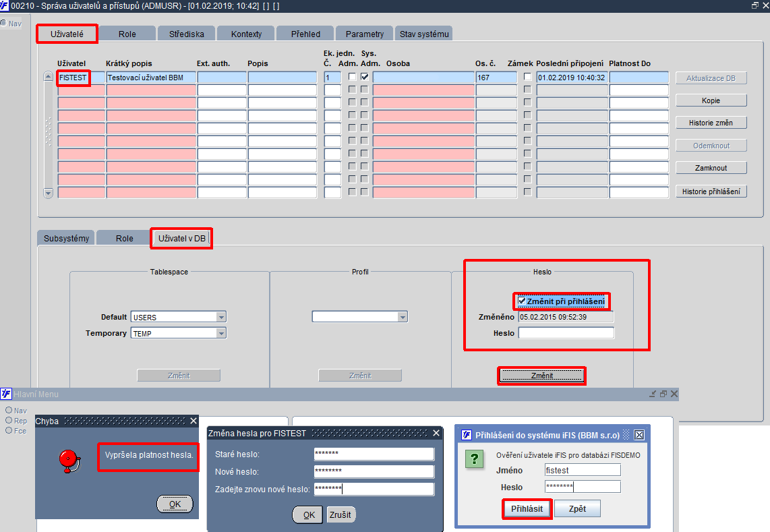Select the Uživatel v DB tab
Viewport: 770px width, 532px height.
point(181,238)
